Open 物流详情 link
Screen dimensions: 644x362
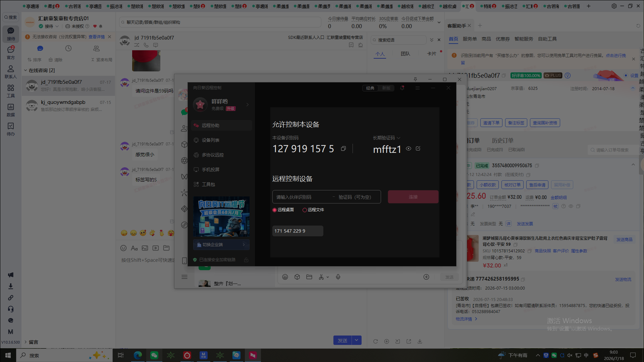click(x=464, y=319)
